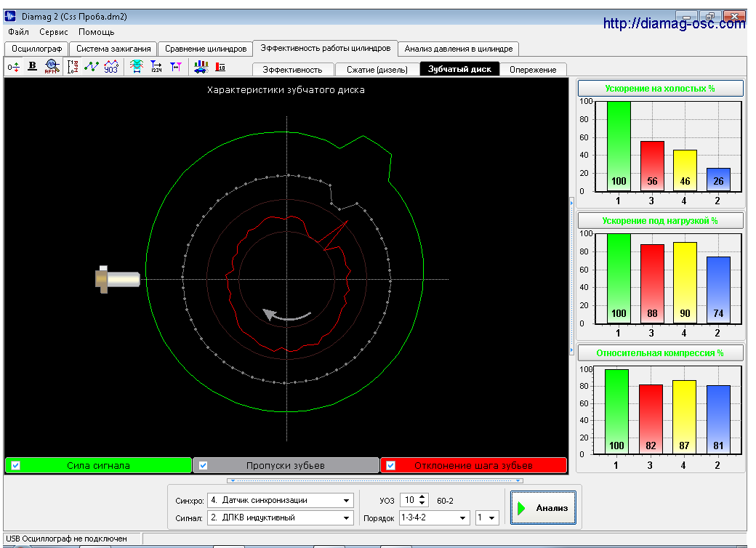Click the cyan waveform envelope icon
The image size is (756, 548).
(137, 66)
